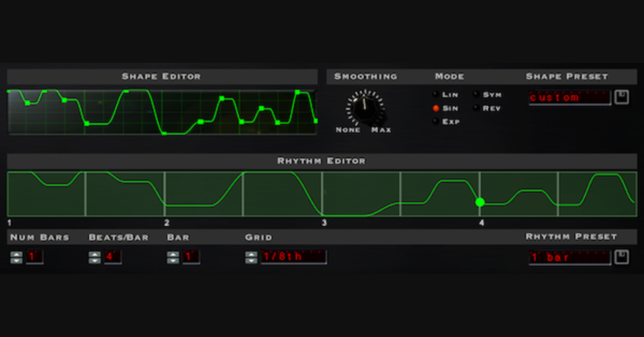Click the Grid stepper arrows
Image resolution: width=644 pixels, height=337 pixels.
click(x=251, y=257)
